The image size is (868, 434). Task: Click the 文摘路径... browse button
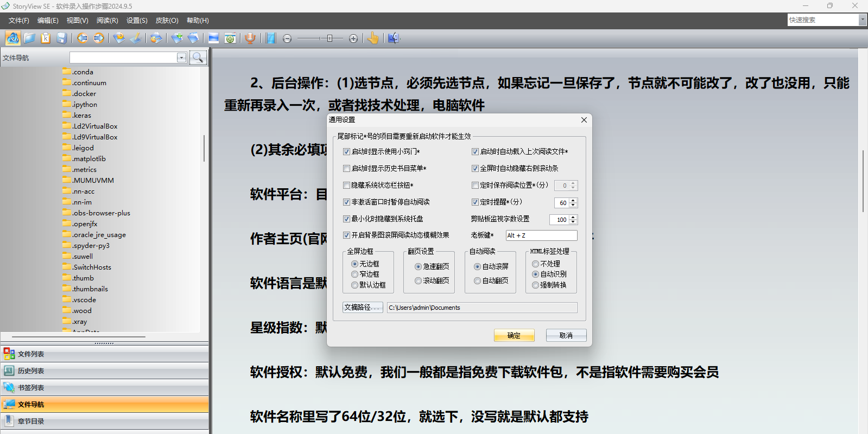pyautogui.click(x=363, y=307)
